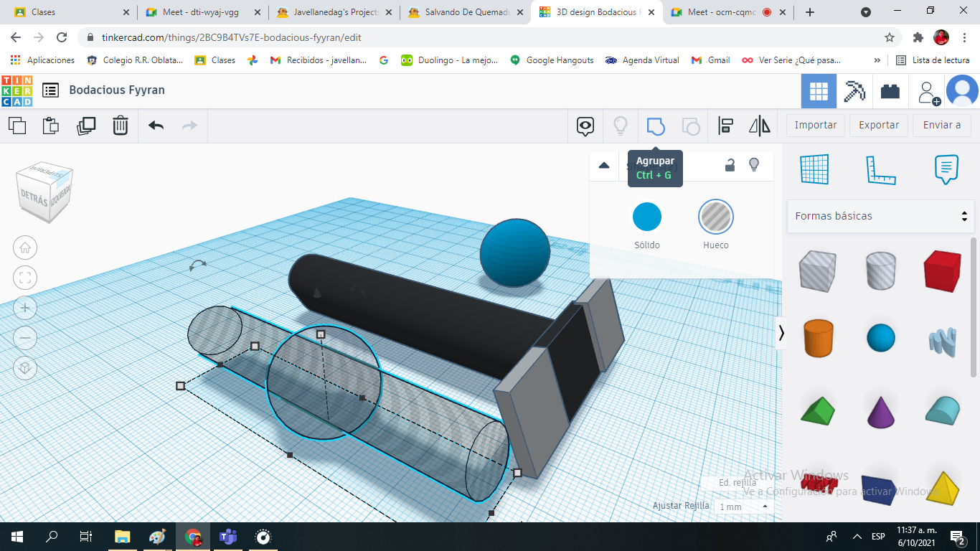Click the Importar button
Viewport: 980px width, 551px height.
[x=816, y=125]
